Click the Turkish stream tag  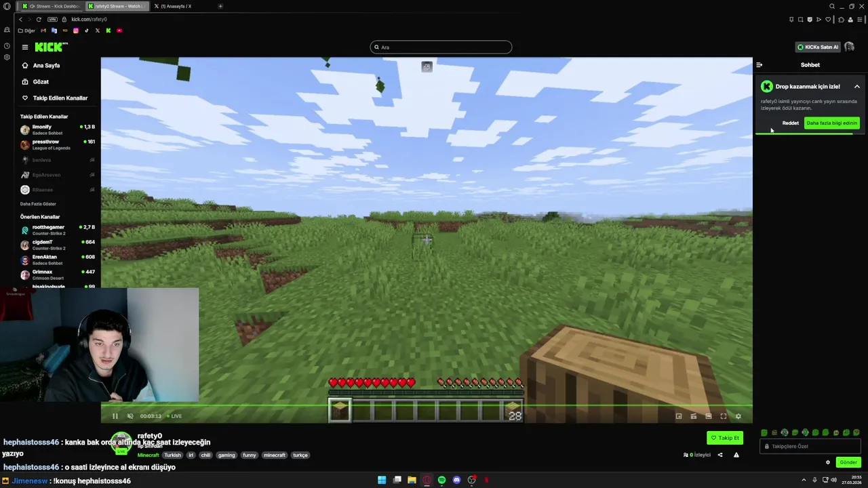click(173, 455)
